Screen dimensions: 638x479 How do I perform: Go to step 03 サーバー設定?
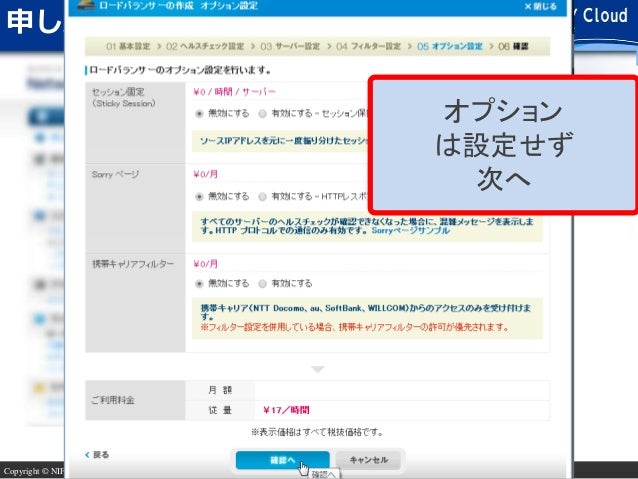(x=290, y=46)
